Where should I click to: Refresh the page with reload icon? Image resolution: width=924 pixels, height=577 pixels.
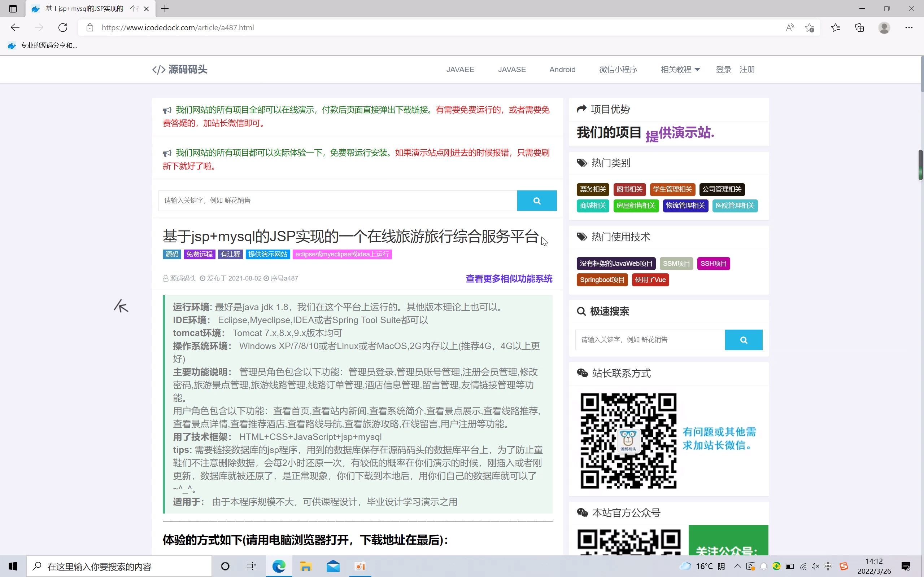pos(63,27)
